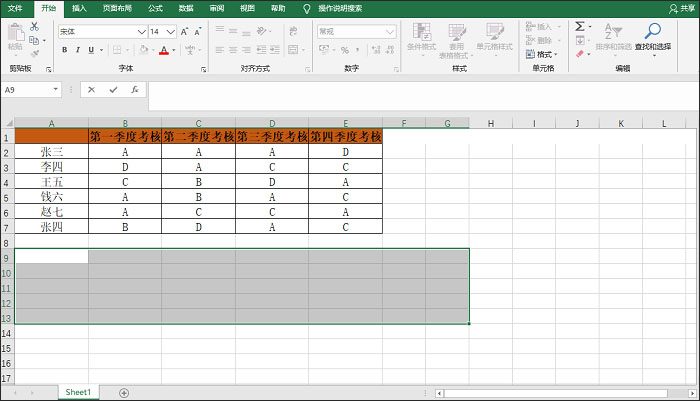Click 操作说明搜索 Tell Me search box
The width and height of the screenshot is (700, 401).
(x=340, y=8)
